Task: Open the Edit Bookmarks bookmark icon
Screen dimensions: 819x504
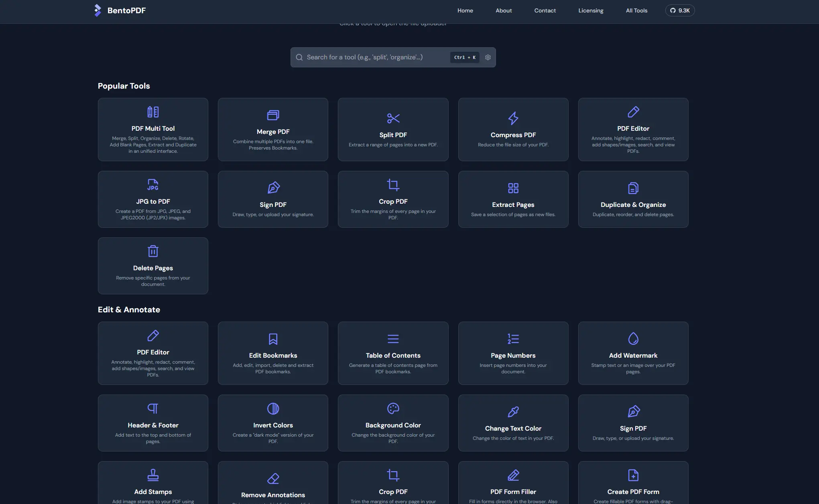Action: [273, 339]
